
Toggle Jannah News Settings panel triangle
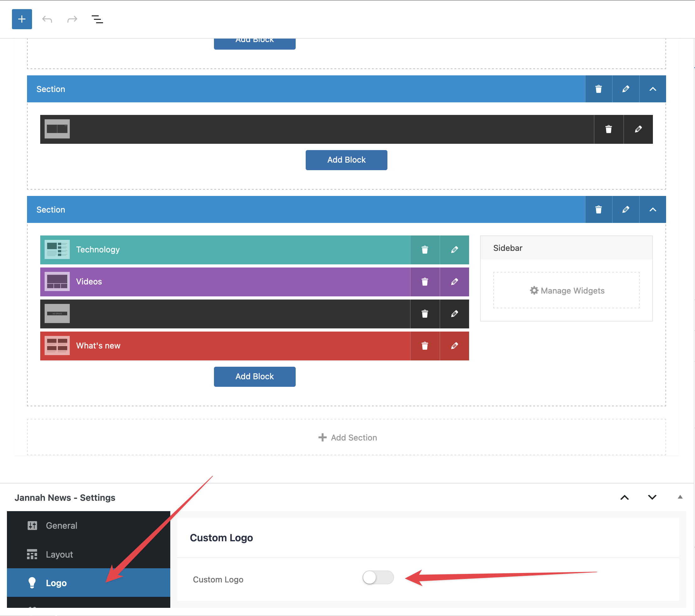pyautogui.click(x=680, y=497)
